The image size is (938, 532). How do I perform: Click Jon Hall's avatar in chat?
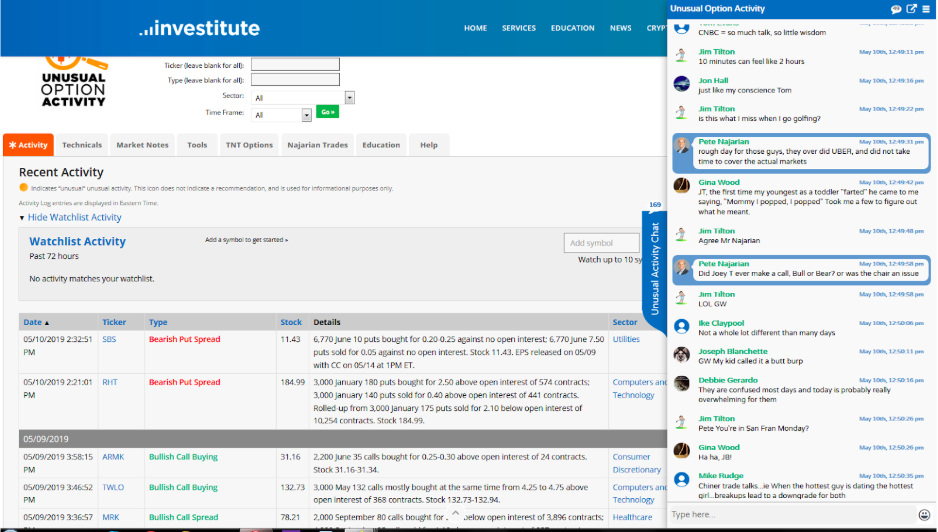pyautogui.click(x=681, y=84)
